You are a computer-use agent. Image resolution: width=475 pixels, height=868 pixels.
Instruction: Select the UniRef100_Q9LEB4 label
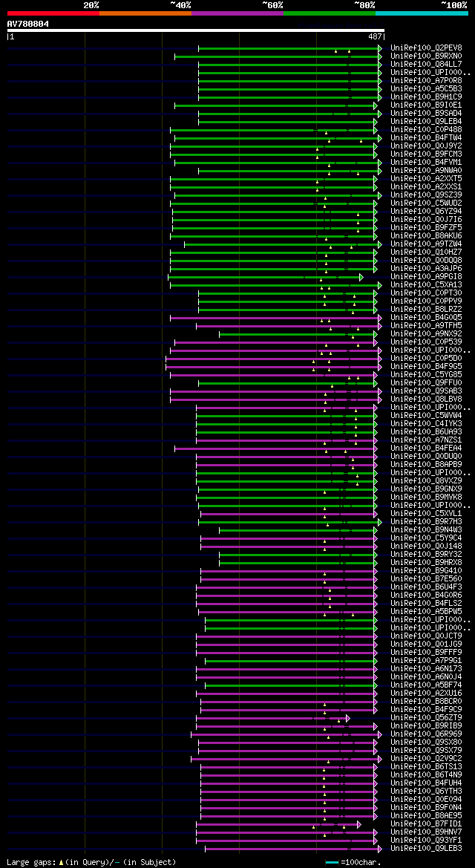point(426,121)
